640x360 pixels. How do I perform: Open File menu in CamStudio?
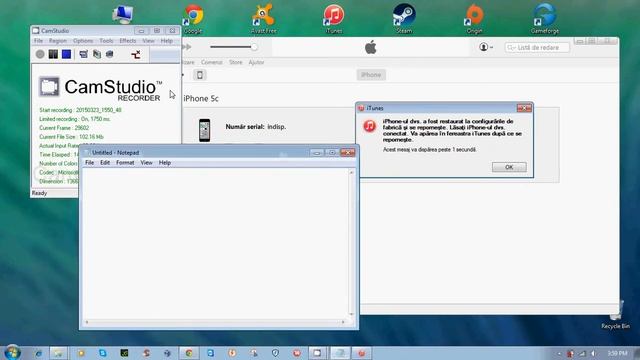38,41
